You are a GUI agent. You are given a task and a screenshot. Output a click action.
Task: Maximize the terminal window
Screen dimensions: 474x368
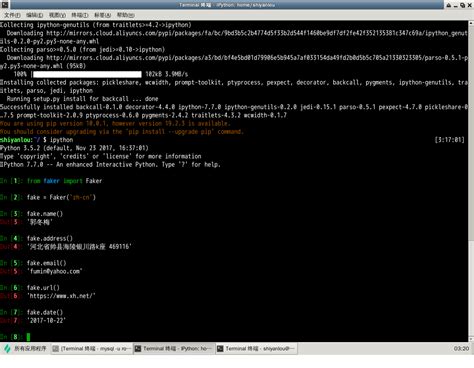click(x=463, y=5)
